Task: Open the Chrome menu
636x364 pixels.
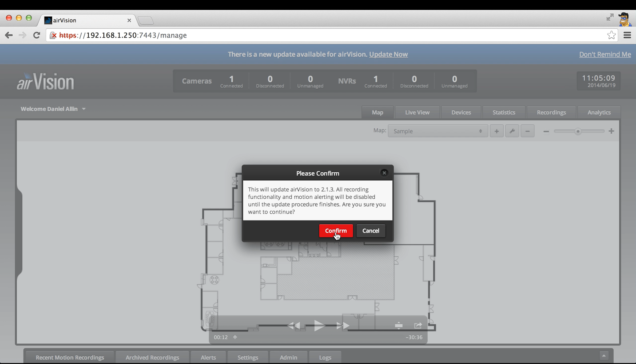Action: [627, 35]
